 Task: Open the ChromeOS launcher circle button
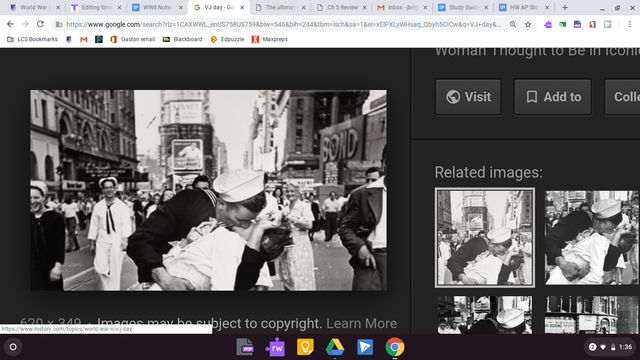pyautogui.click(x=13, y=347)
